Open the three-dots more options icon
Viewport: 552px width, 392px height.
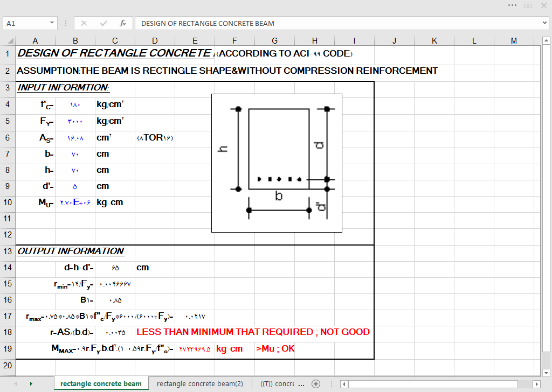click(512, 5)
